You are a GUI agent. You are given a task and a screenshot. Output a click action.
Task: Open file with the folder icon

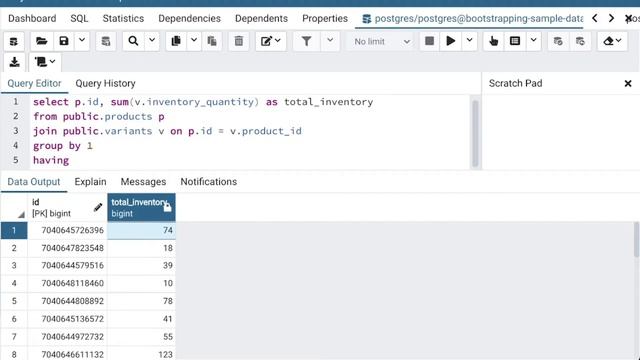[x=42, y=41]
